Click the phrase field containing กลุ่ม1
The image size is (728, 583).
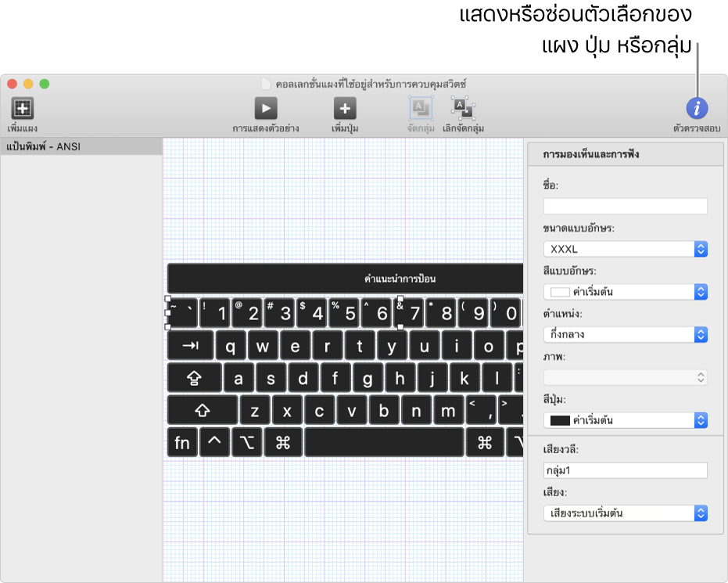coord(625,470)
